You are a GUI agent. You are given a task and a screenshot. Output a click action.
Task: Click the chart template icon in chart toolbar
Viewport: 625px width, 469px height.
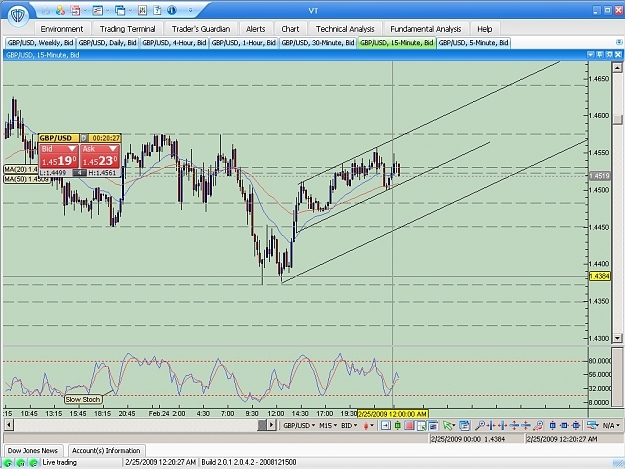pyautogui.click(x=464, y=426)
